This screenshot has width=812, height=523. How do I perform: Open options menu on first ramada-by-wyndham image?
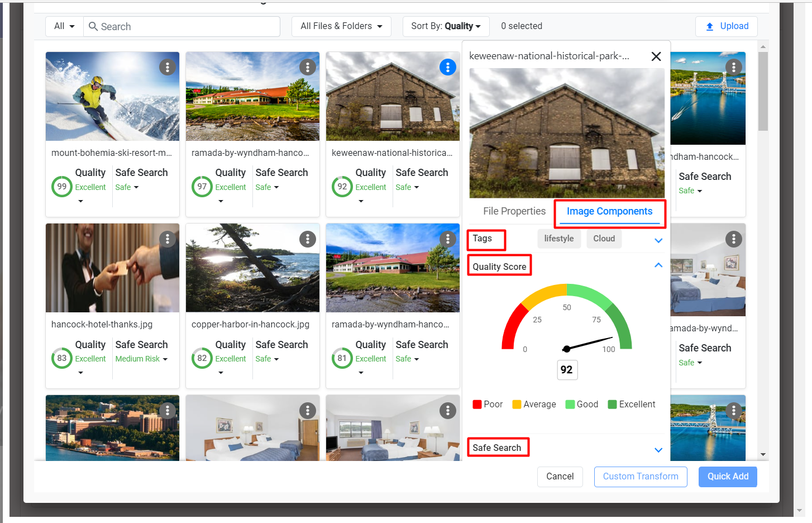coord(308,67)
